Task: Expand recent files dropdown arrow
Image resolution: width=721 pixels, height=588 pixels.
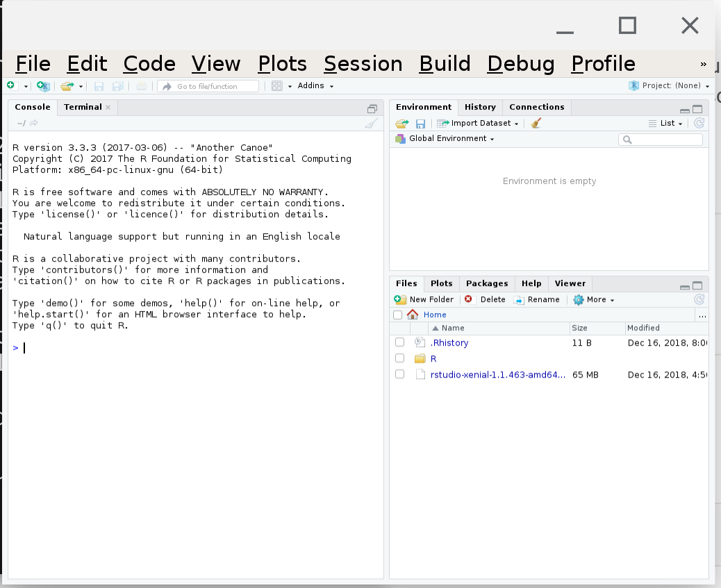Action: (81, 87)
